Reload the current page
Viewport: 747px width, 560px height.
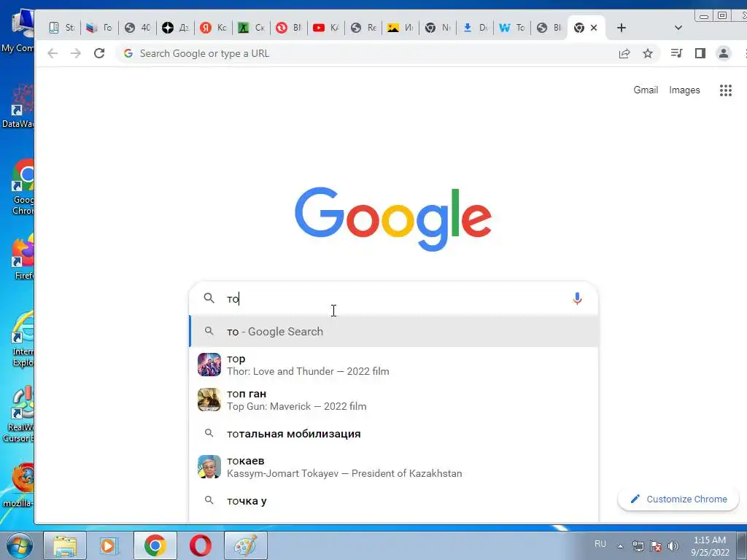coord(99,53)
